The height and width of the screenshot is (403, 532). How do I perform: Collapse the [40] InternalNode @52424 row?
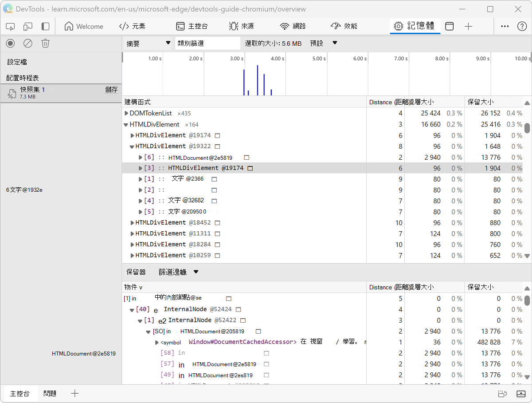click(132, 310)
